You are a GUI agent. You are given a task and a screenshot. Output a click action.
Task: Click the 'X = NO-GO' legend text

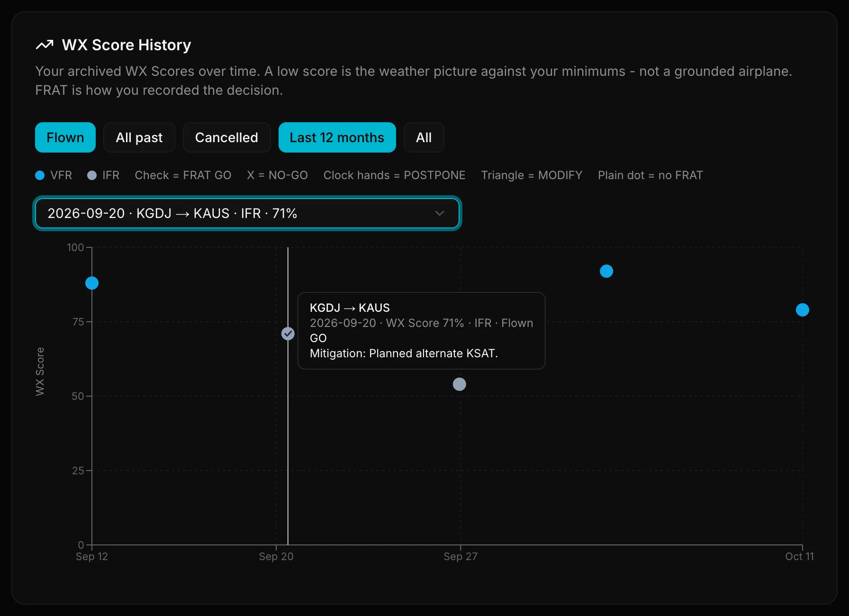click(277, 175)
